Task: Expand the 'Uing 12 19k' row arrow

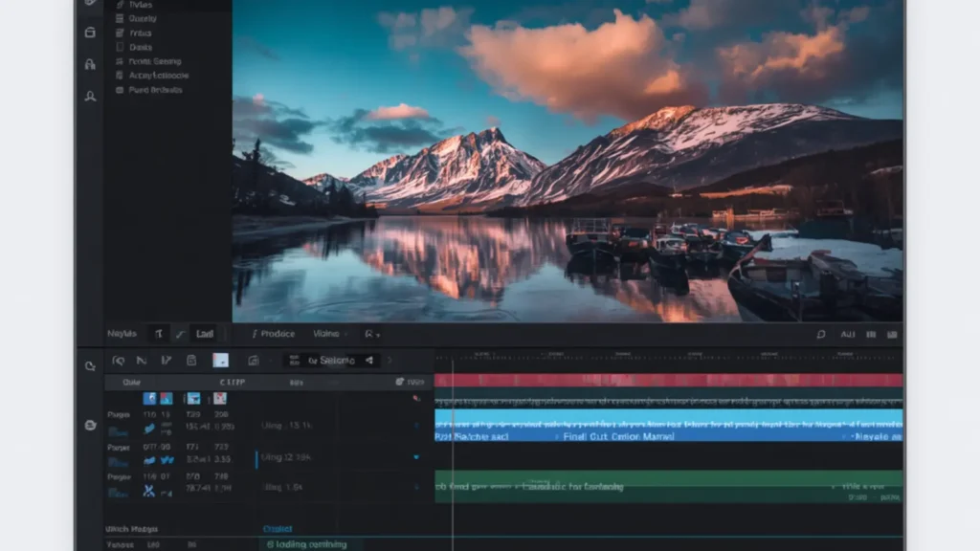Action: point(416,457)
